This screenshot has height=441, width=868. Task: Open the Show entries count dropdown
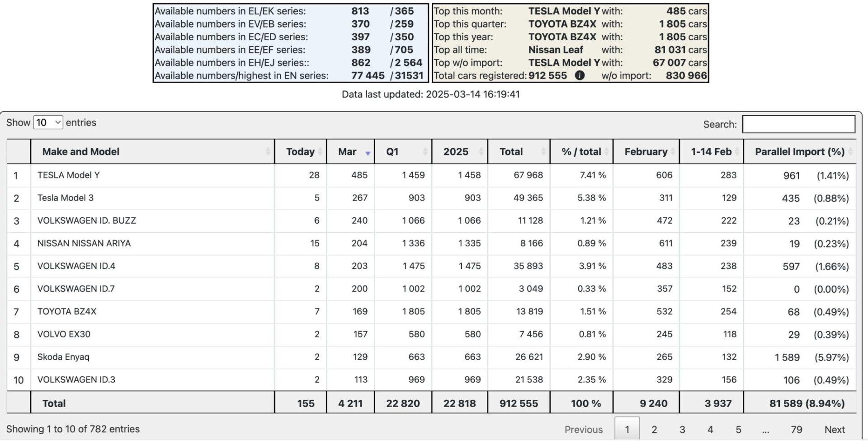pyautogui.click(x=48, y=122)
